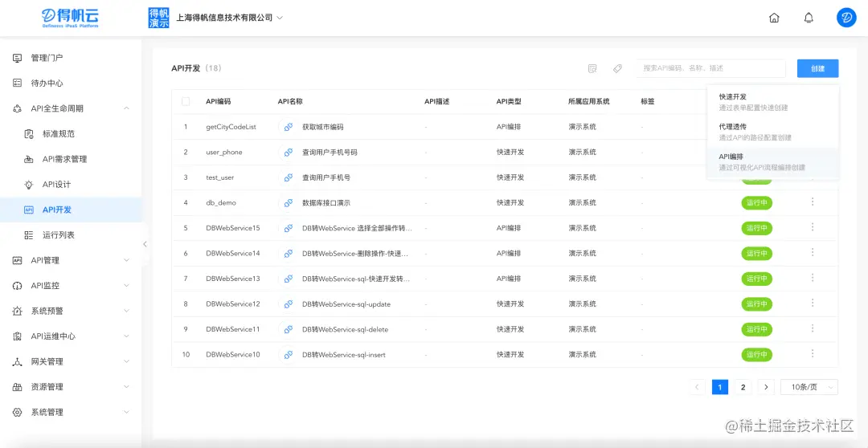Expand the 网关管理 menu group
The height and width of the screenshot is (448, 868).
[126, 361]
